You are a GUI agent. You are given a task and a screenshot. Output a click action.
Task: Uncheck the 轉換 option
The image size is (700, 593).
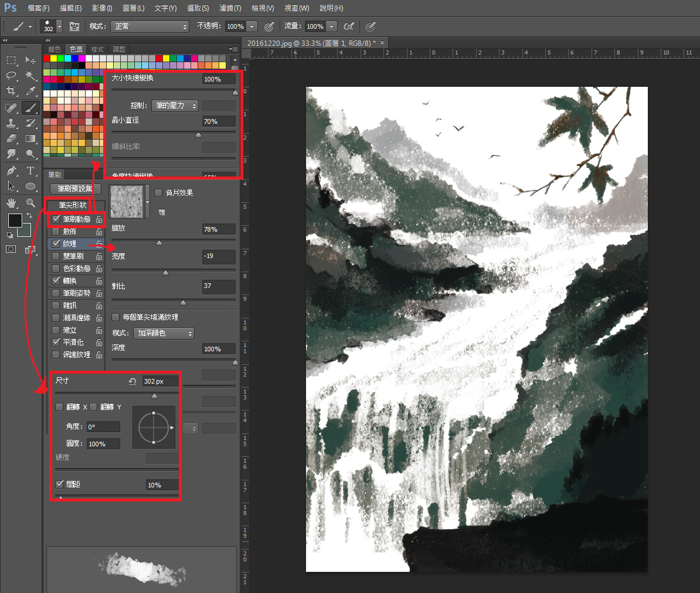(x=56, y=281)
